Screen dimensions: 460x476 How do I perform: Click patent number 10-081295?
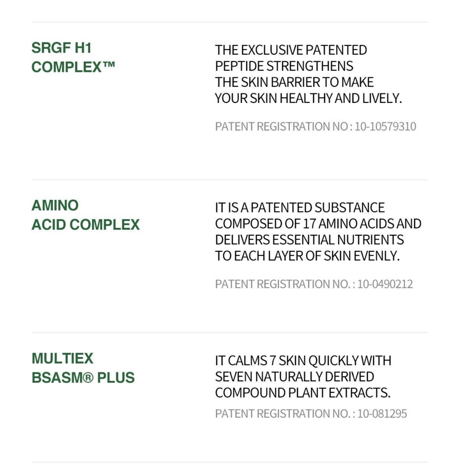(382, 414)
